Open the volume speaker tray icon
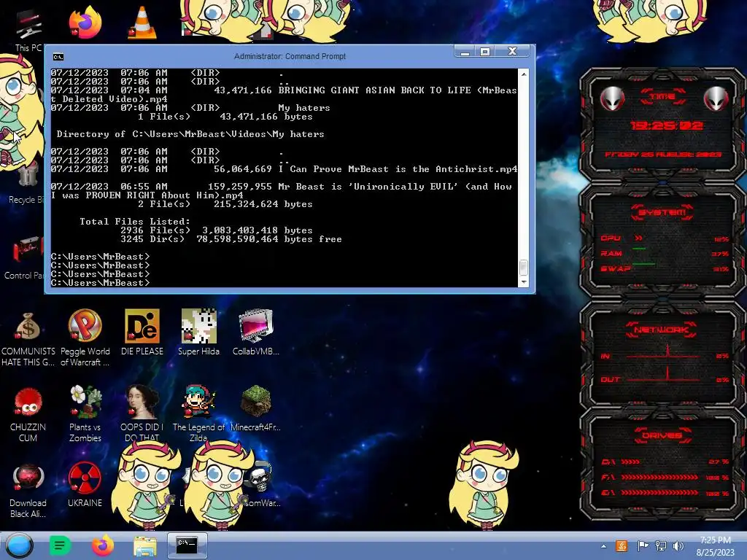 point(678,545)
